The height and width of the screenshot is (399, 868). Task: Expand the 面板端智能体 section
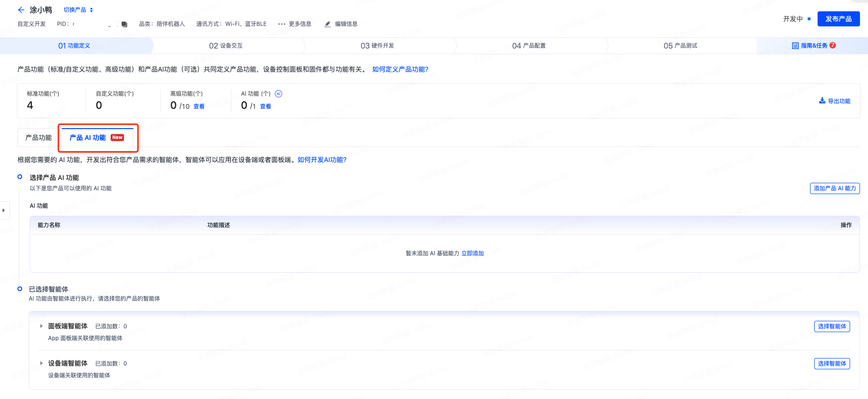(41, 326)
